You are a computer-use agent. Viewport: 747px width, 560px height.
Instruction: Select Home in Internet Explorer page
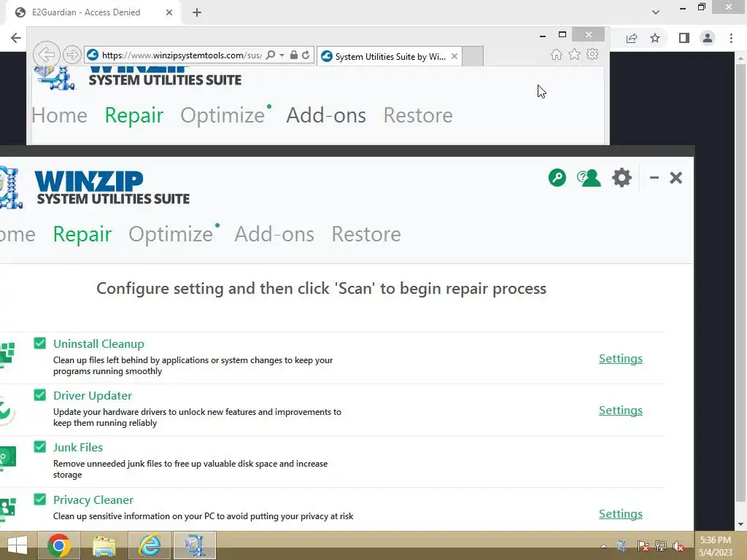(60, 115)
